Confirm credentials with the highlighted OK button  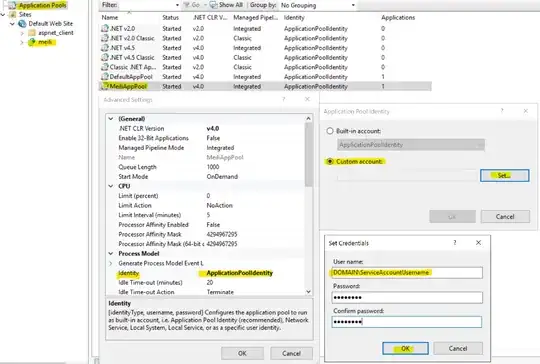coord(405,348)
